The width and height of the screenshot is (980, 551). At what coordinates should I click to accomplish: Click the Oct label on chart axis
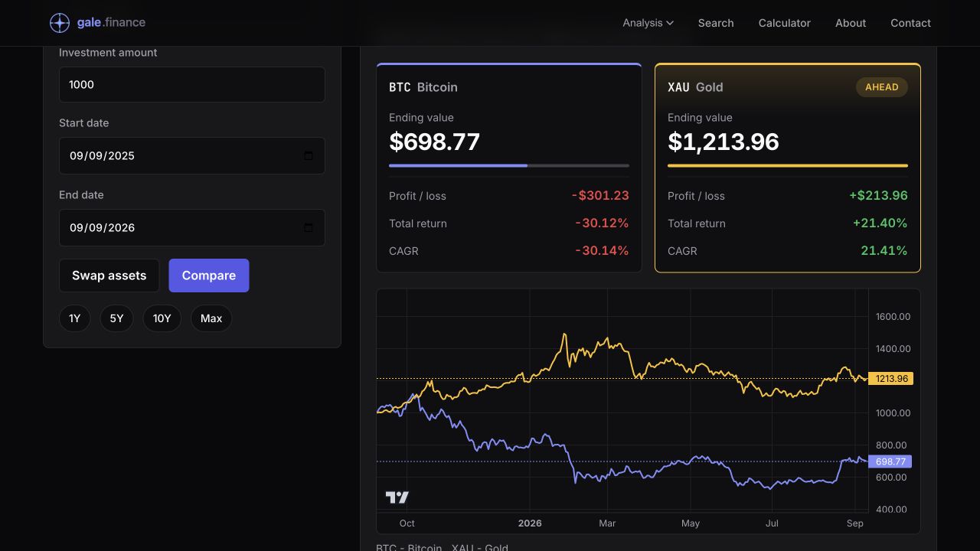[x=407, y=523]
